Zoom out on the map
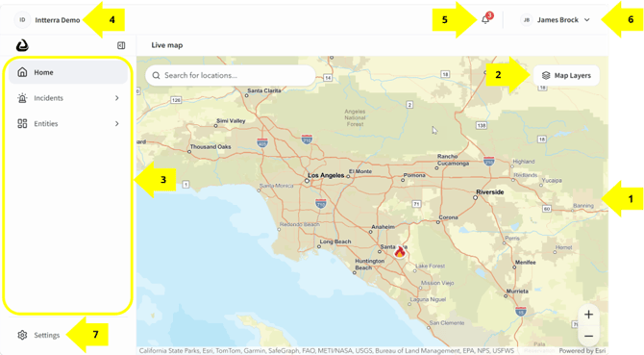 [588, 336]
